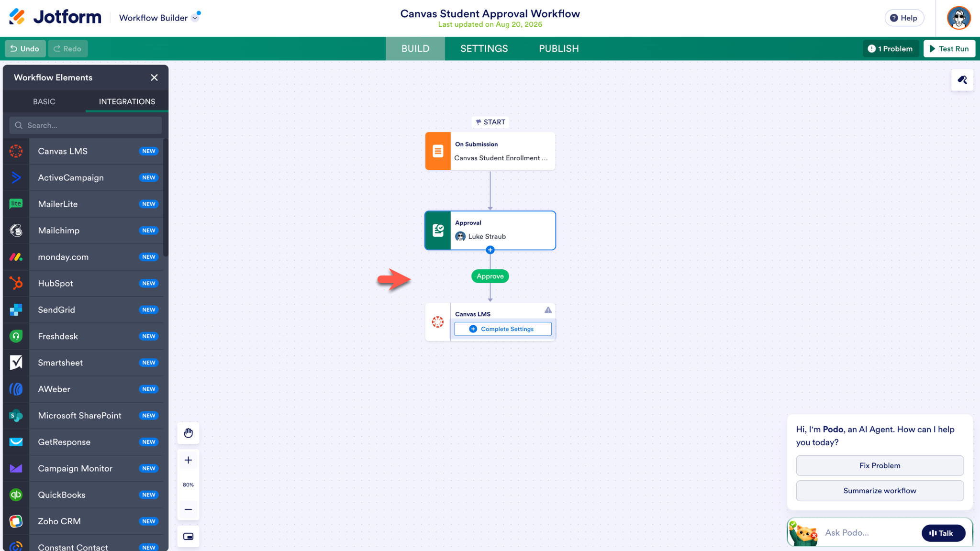Select the Zoho CRM integration icon
Image resolution: width=980 pixels, height=551 pixels.
pyautogui.click(x=16, y=521)
